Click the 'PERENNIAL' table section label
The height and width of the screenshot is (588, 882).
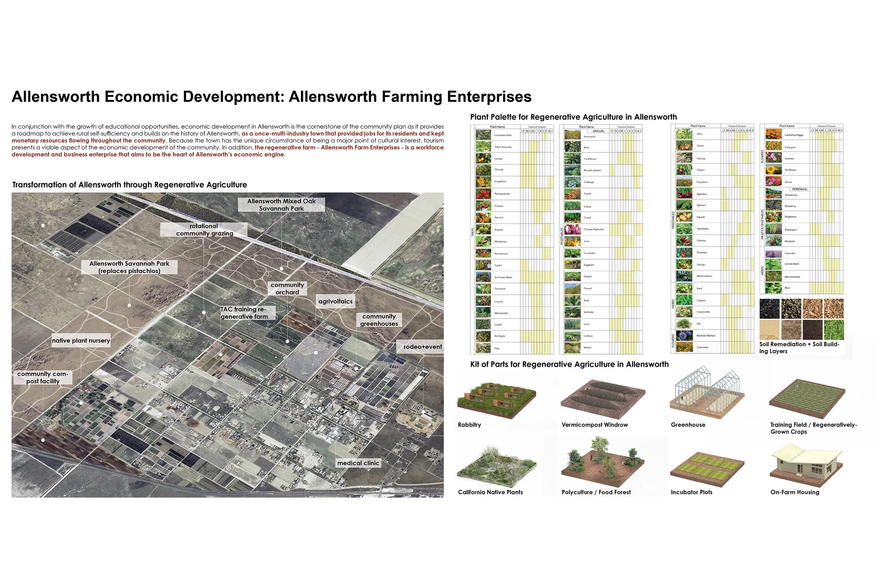(800, 189)
